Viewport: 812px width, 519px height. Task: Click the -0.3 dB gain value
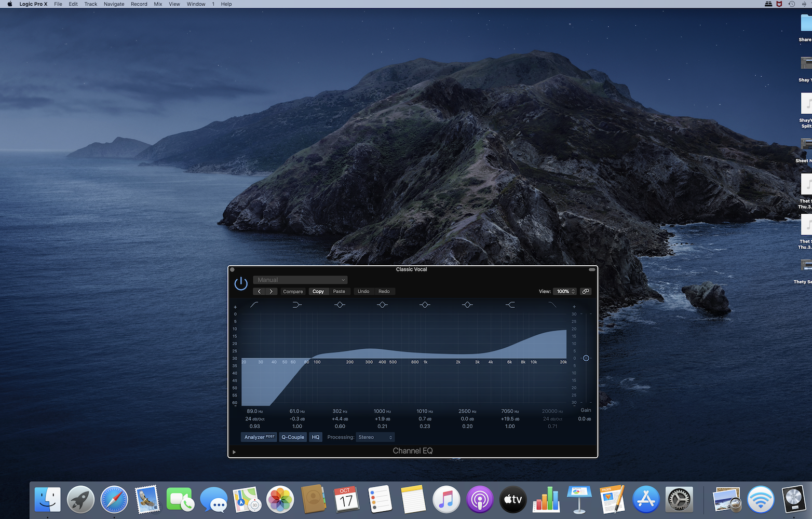coord(297,419)
